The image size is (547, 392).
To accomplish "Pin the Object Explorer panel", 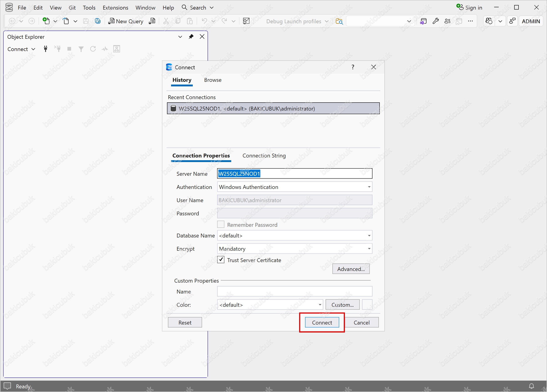I will pyautogui.click(x=191, y=37).
